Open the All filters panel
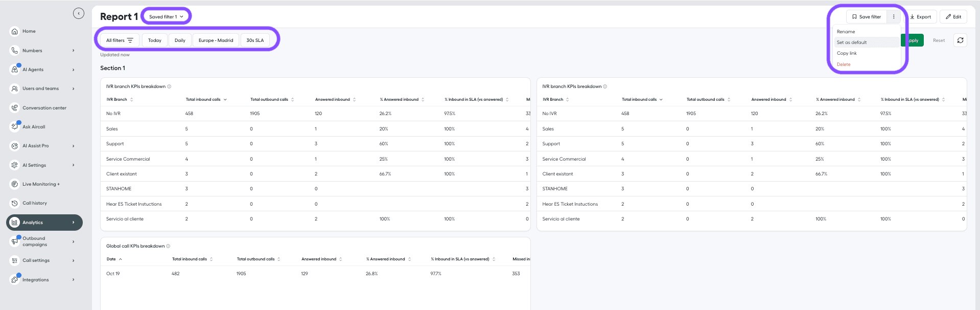 click(x=119, y=40)
